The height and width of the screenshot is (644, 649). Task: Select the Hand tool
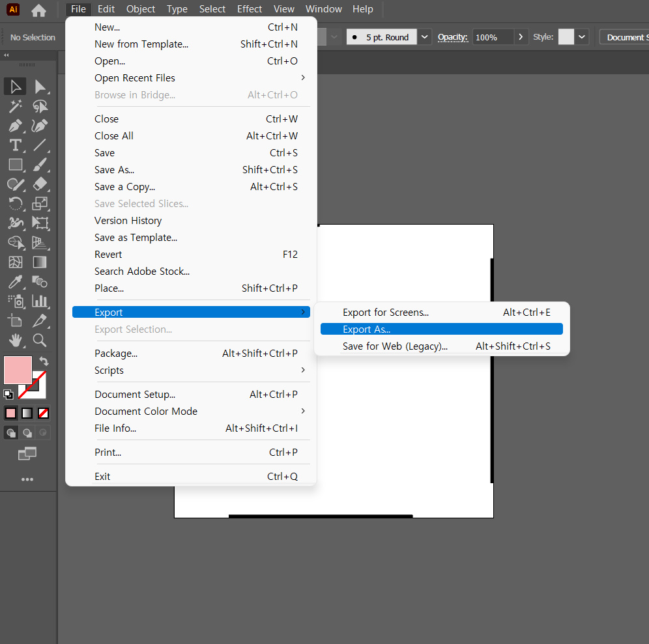coord(16,340)
